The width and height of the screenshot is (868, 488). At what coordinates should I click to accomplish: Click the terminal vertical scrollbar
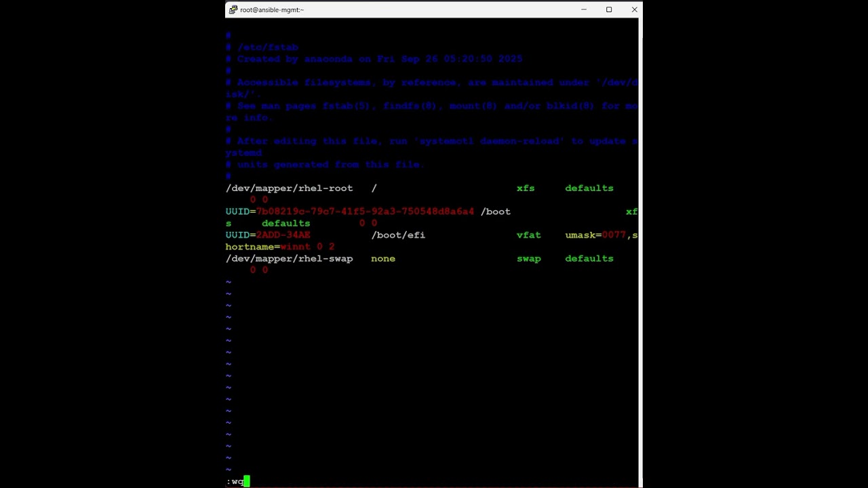[640, 252]
